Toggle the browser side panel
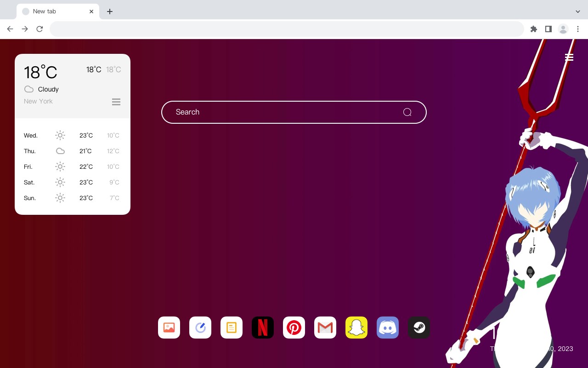The height and width of the screenshot is (368, 588). 548,29
